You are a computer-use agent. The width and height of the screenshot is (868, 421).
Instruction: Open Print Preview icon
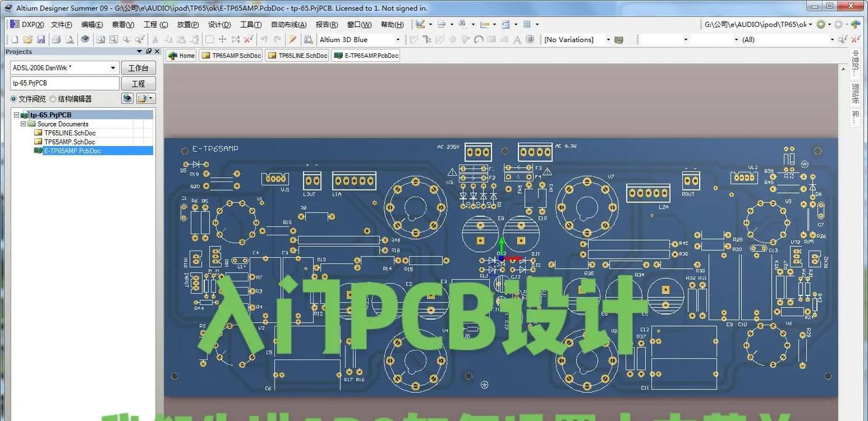click(68, 39)
